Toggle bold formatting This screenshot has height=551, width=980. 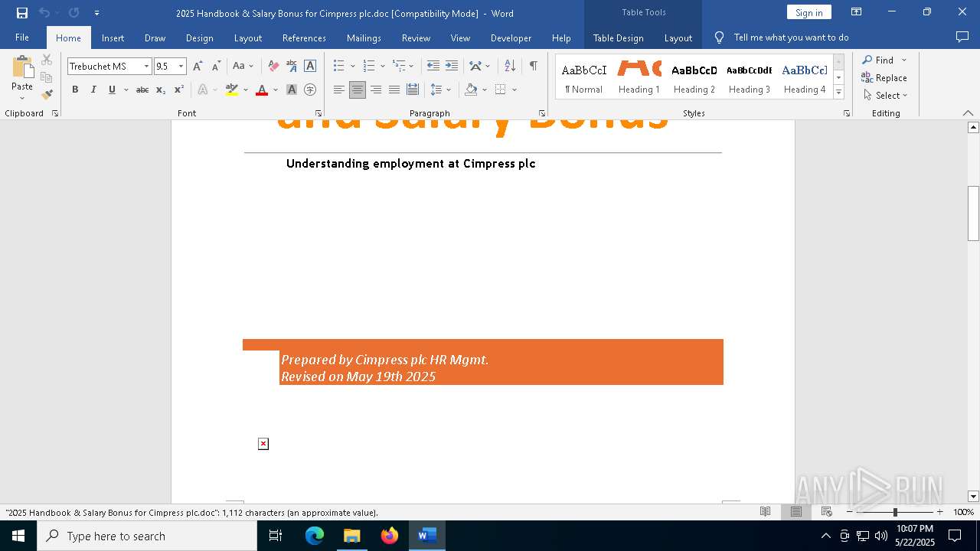coord(75,90)
